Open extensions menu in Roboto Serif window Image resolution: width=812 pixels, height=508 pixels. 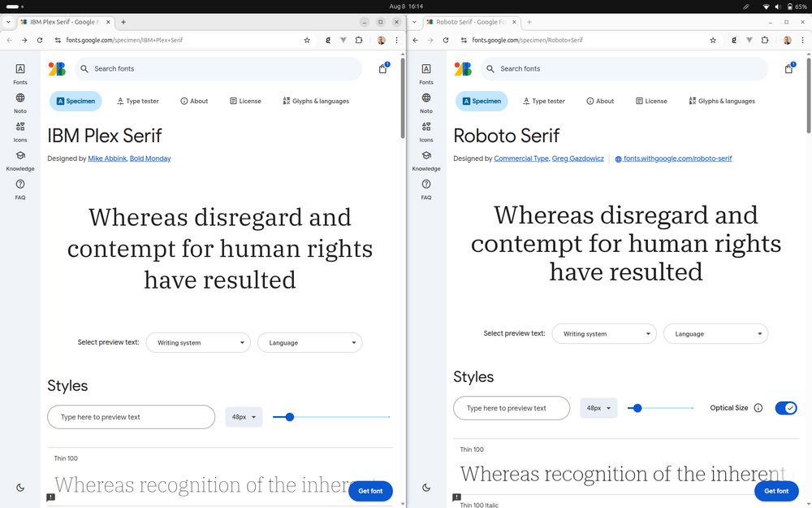(x=765, y=40)
